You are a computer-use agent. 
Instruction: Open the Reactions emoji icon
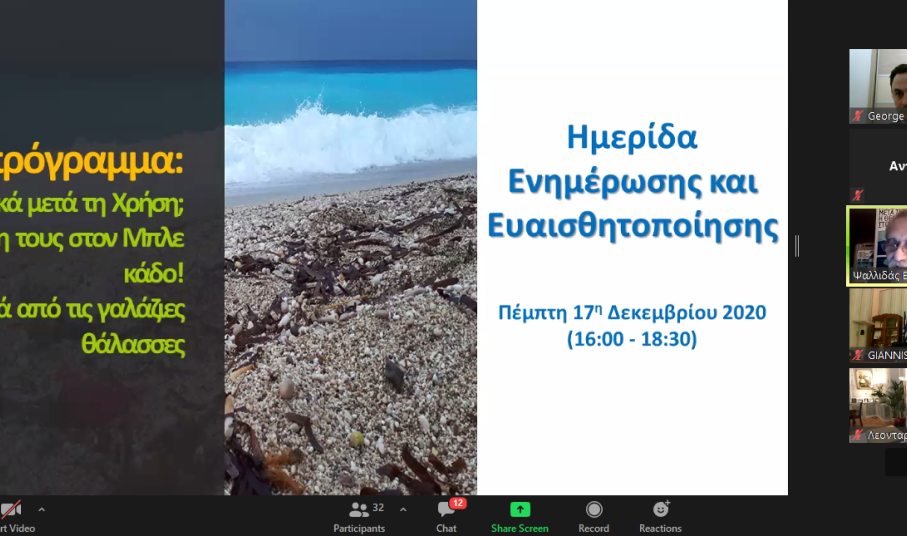coord(660,510)
